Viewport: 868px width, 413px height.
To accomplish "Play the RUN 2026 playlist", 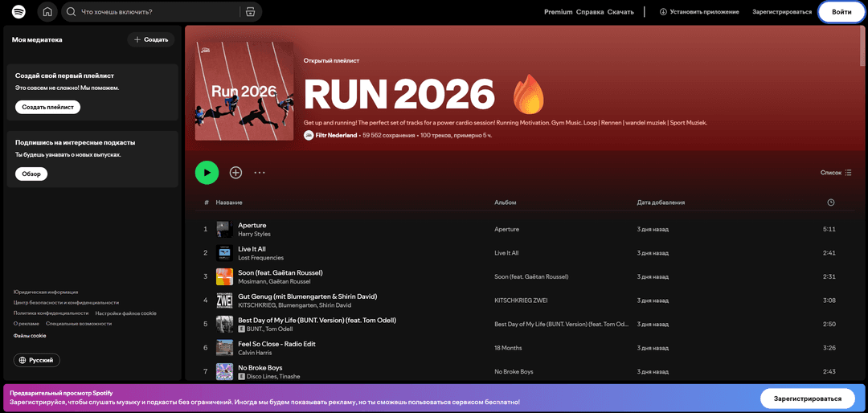I will point(207,173).
